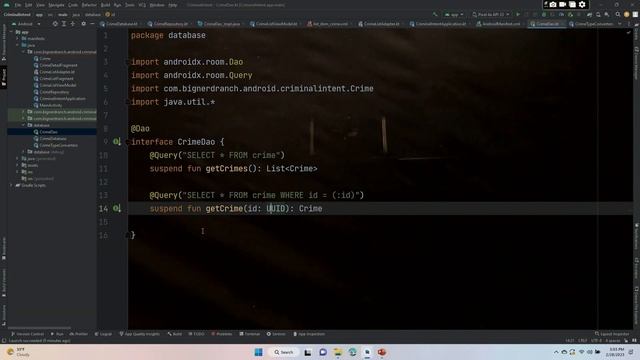Image resolution: width=640 pixels, height=360 pixels.
Task: Switch to the AndroidManifest.xml editor tab
Action: [x=500, y=24]
